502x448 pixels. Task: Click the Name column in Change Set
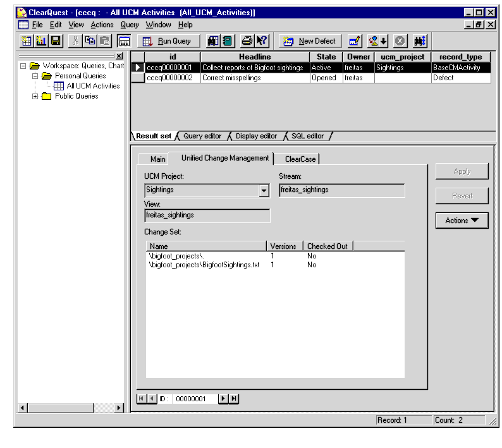click(206, 246)
